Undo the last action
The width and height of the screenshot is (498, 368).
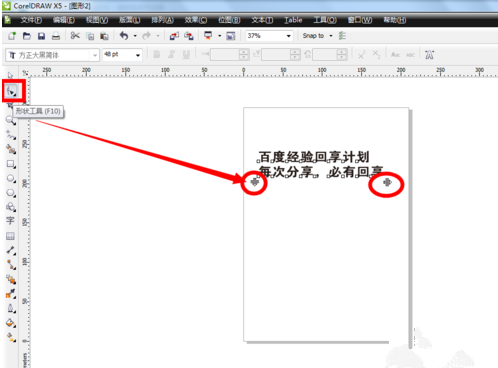(124, 36)
